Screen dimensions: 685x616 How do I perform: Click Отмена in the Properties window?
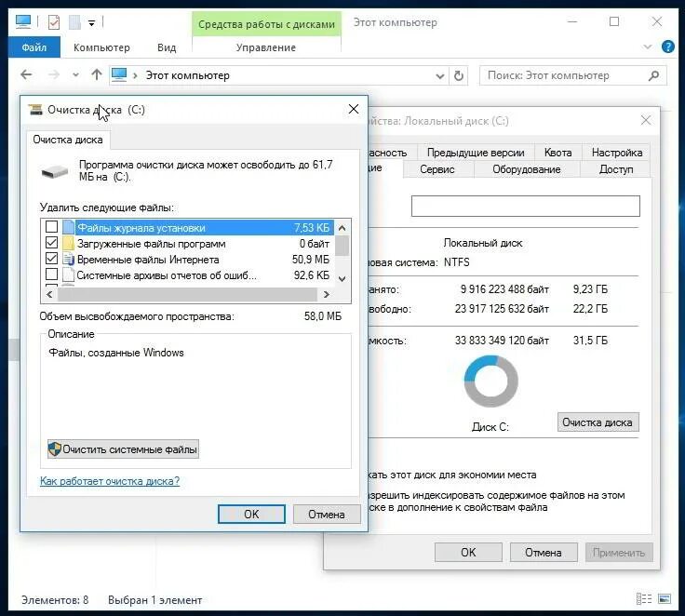[543, 552]
